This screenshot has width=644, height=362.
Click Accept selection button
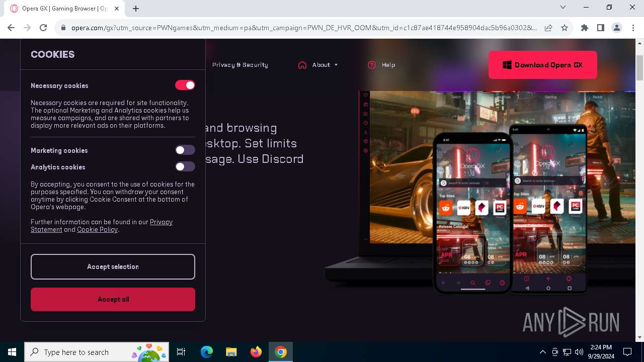(113, 266)
